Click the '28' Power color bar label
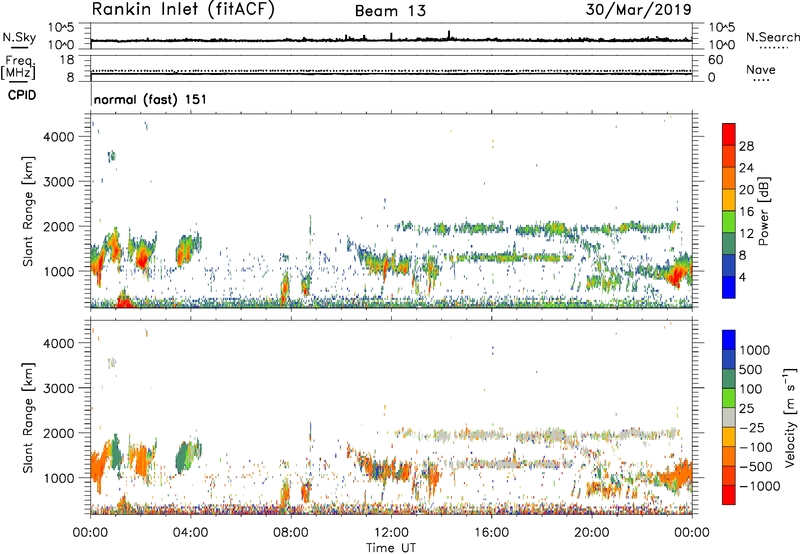The width and height of the screenshot is (800, 554). (746, 146)
